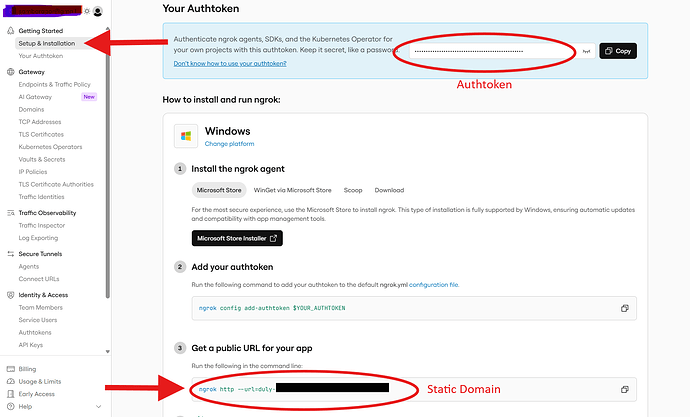The height and width of the screenshot is (417, 690).
Task: Open the Early Access label
Action: click(x=37, y=394)
